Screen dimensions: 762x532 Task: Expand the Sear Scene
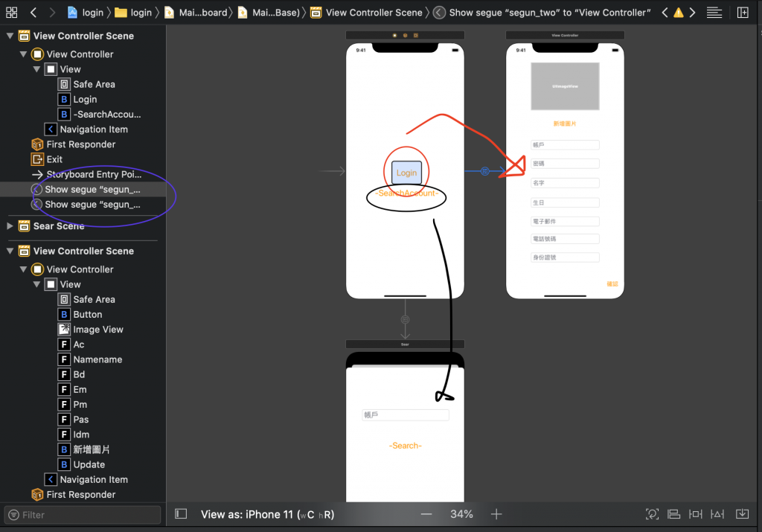(x=10, y=225)
